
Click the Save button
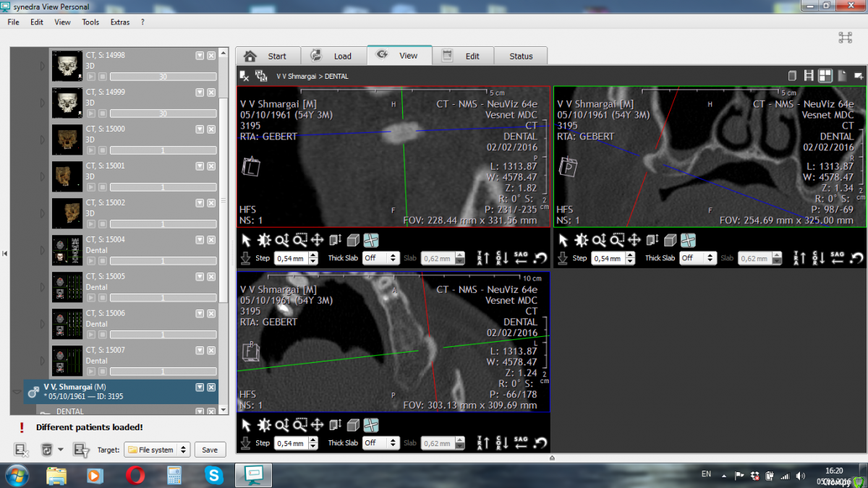210,450
